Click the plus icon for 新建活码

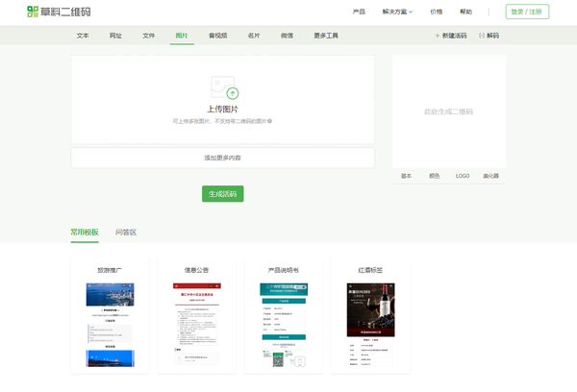tap(438, 36)
